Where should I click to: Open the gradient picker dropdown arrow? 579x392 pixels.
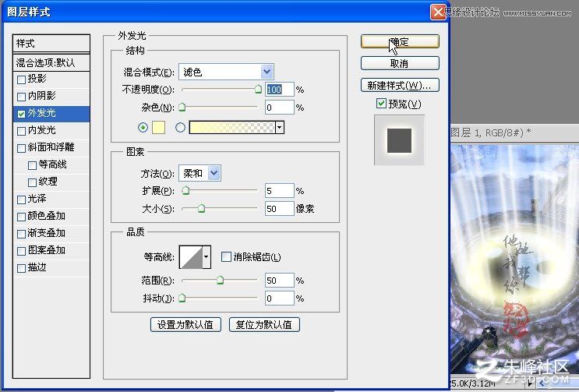pos(280,127)
